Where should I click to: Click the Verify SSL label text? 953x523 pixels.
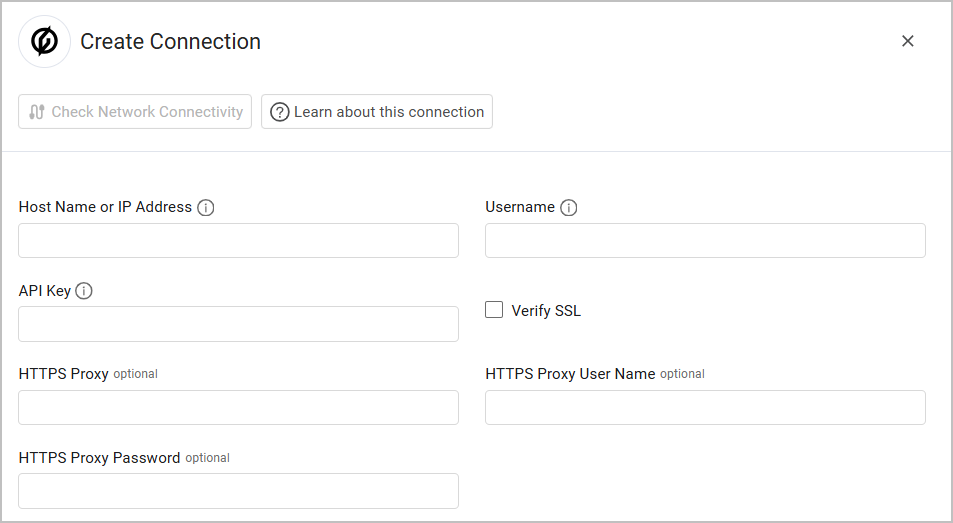(546, 311)
